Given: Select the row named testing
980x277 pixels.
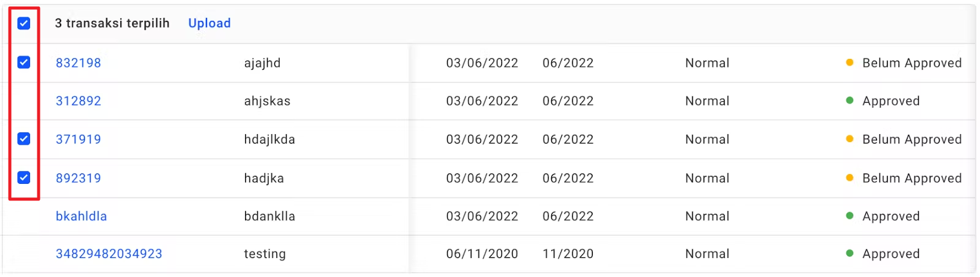Looking at the screenshot, I should tap(265, 254).
